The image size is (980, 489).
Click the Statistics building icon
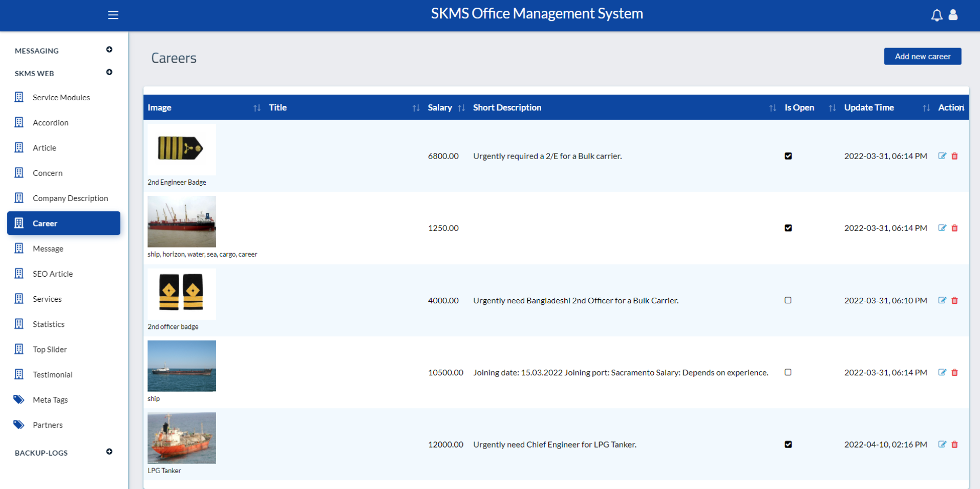click(19, 324)
